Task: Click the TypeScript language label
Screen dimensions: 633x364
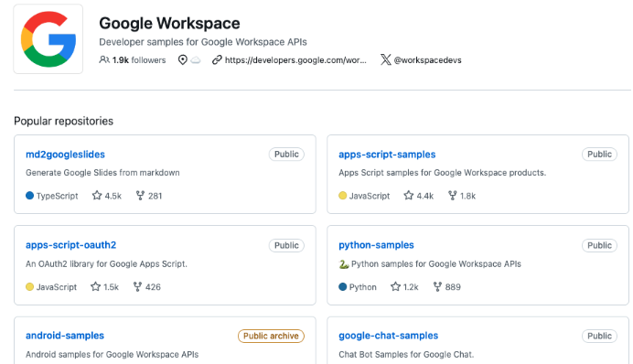Action: (x=58, y=196)
